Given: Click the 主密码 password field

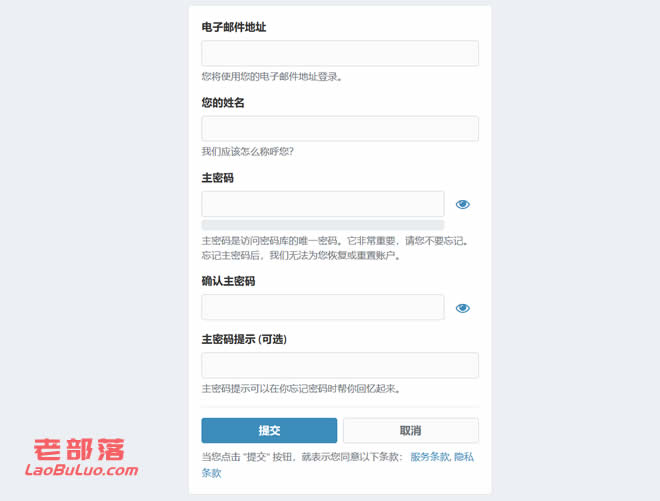Looking at the screenshot, I should point(322,204).
